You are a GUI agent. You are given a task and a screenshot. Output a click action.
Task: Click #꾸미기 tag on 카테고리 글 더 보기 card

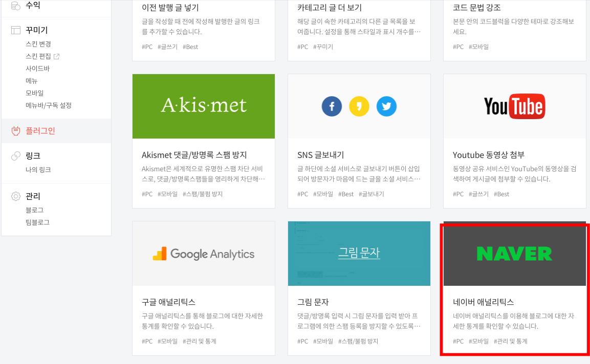point(323,47)
